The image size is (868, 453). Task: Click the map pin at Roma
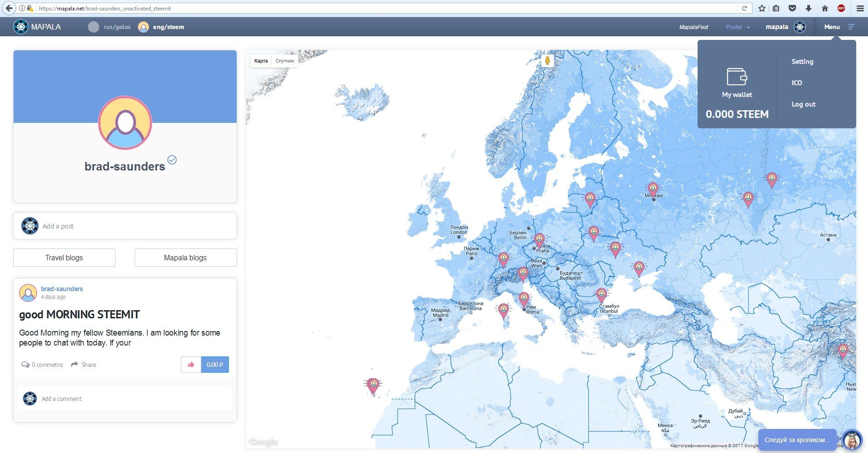524,299
